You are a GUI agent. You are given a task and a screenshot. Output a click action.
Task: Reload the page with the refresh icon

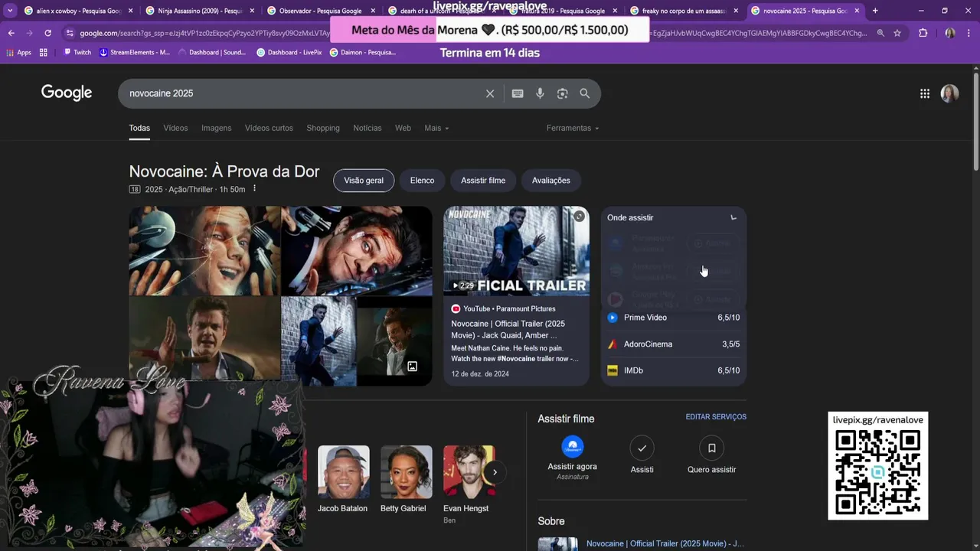[47, 33]
